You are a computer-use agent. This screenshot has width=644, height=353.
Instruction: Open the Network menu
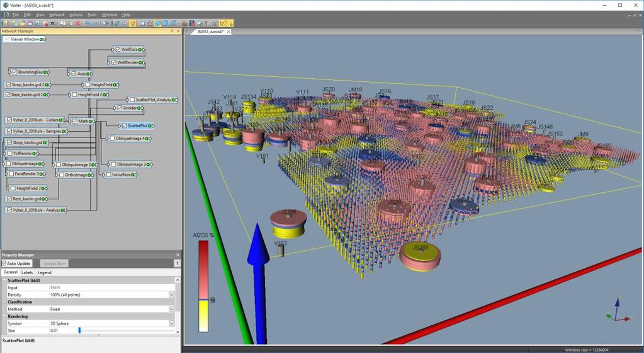point(57,14)
